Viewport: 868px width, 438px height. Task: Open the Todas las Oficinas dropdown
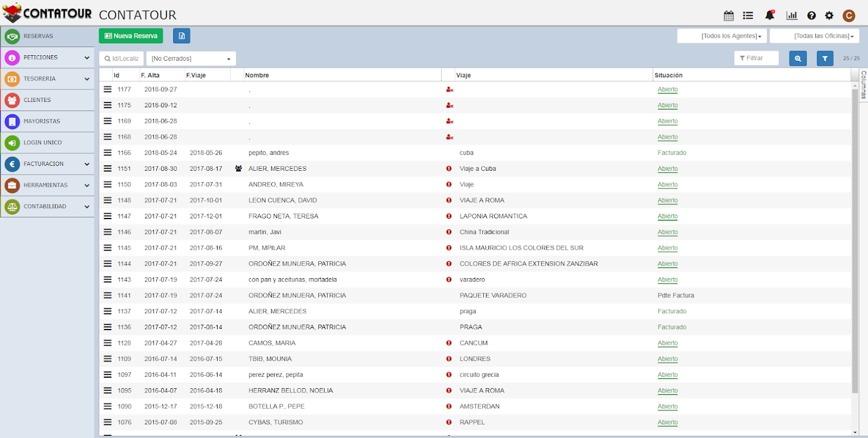click(x=814, y=36)
